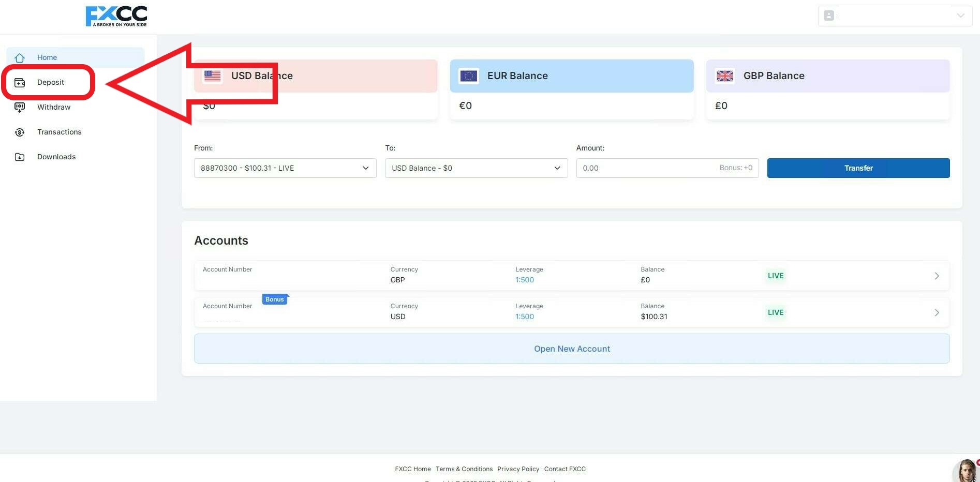This screenshot has width=980, height=482.
Task: Click the £0 GBP balance value
Action: 721,106
